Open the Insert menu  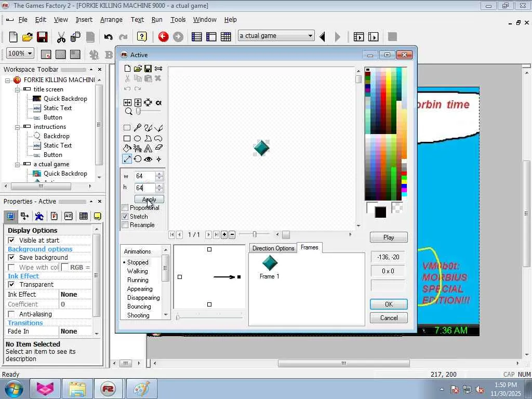tap(84, 20)
